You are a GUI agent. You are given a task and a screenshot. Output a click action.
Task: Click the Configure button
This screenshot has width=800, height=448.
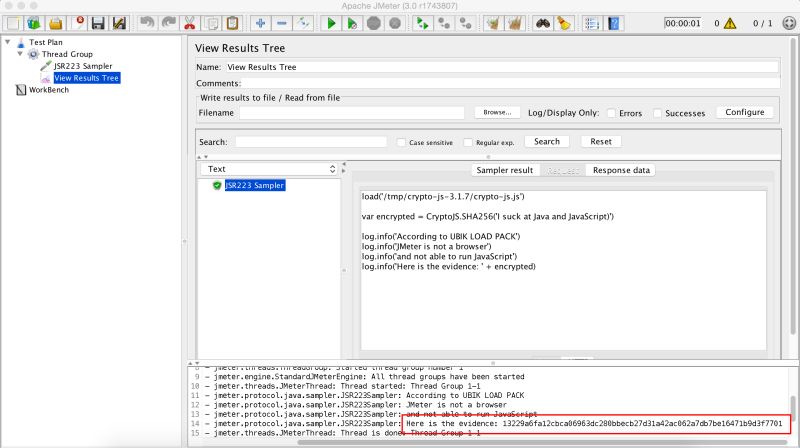[744, 112]
